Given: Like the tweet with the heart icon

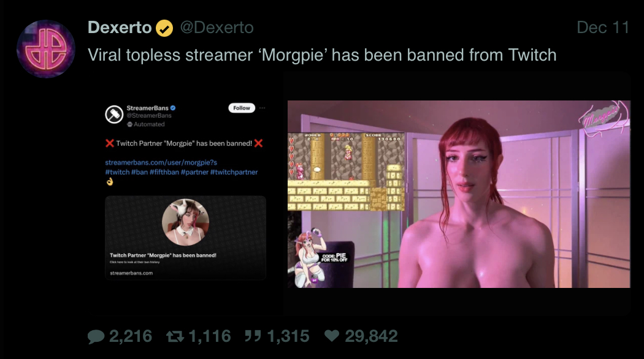Looking at the screenshot, I should (332, 336).
